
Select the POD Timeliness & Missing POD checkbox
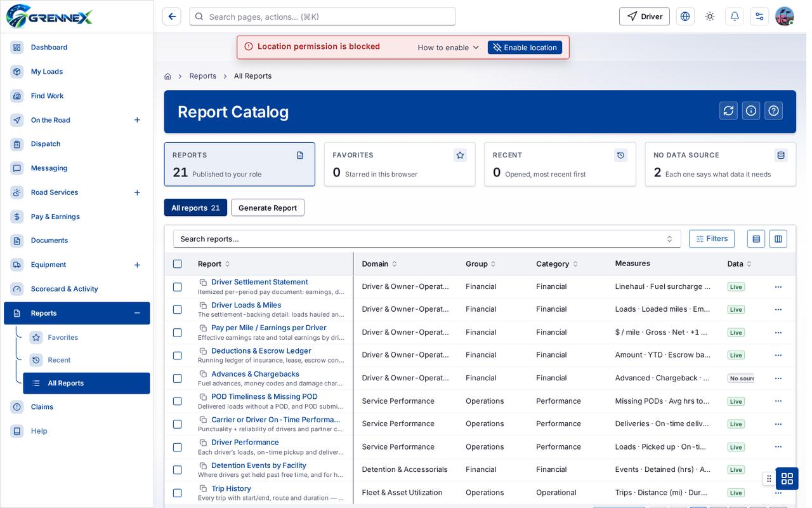[178, 401]
